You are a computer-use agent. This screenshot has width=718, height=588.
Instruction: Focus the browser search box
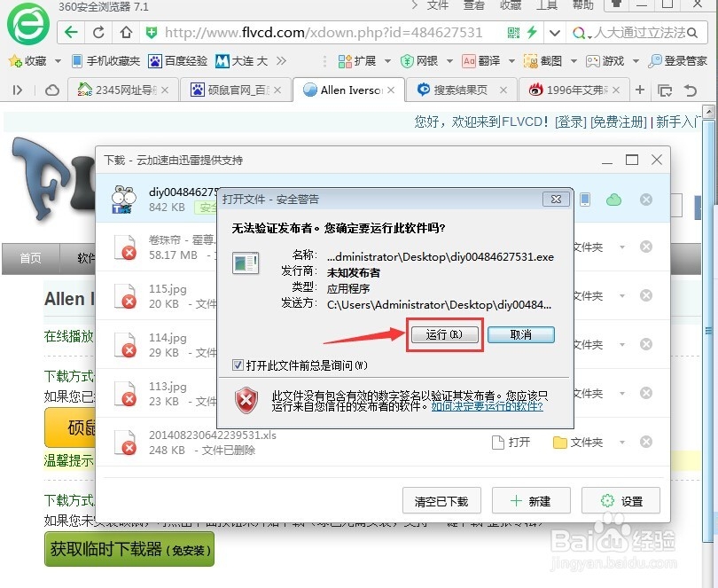[x=639, y=33]
